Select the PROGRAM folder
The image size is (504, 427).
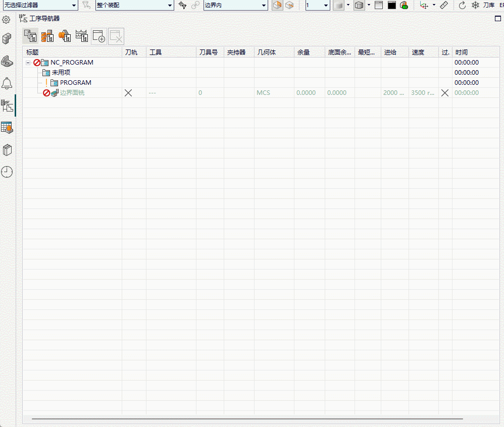click(76, 83)
